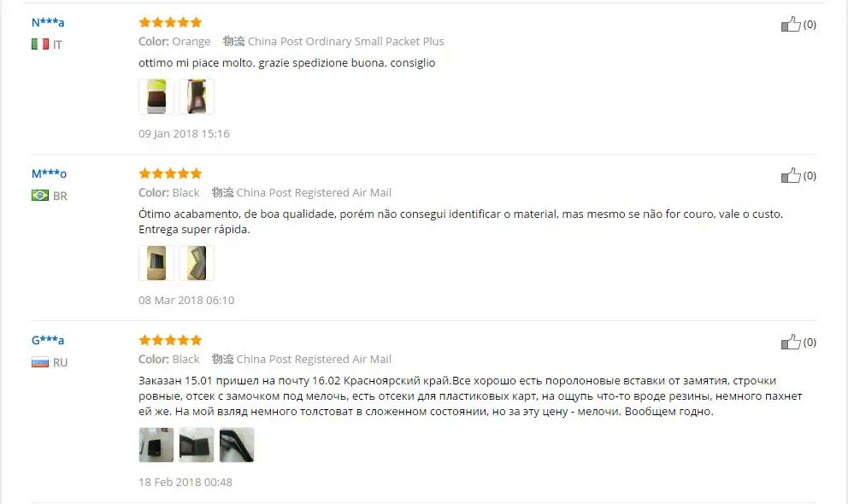Mark G***a's review as helpful

(790, 342)
